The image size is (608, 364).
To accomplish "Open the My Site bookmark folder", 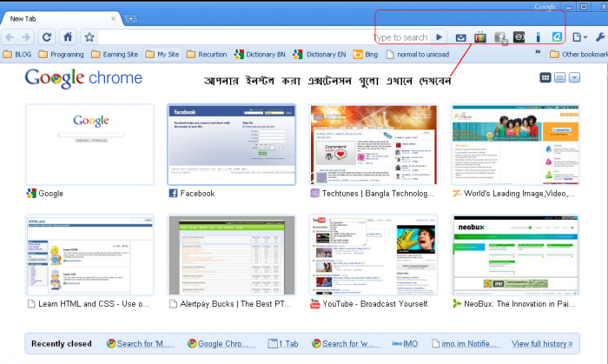I will click(x=162, y=54).
